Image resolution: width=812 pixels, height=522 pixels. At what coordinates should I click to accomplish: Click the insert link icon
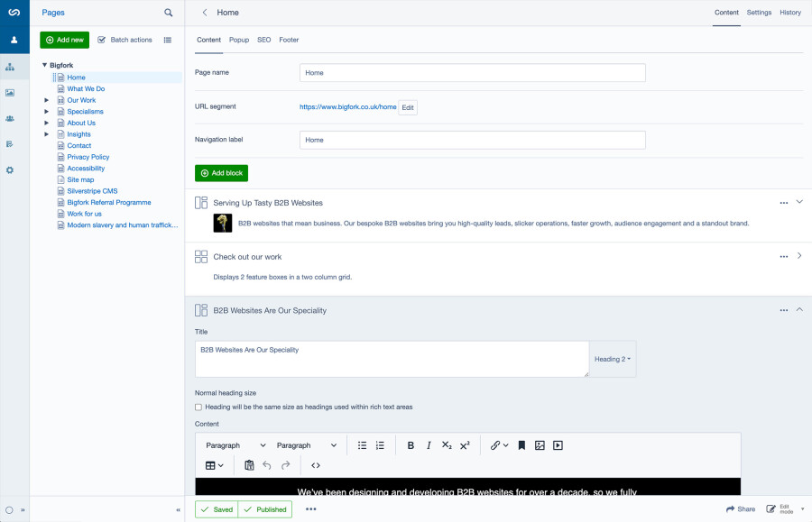point(495,445)
